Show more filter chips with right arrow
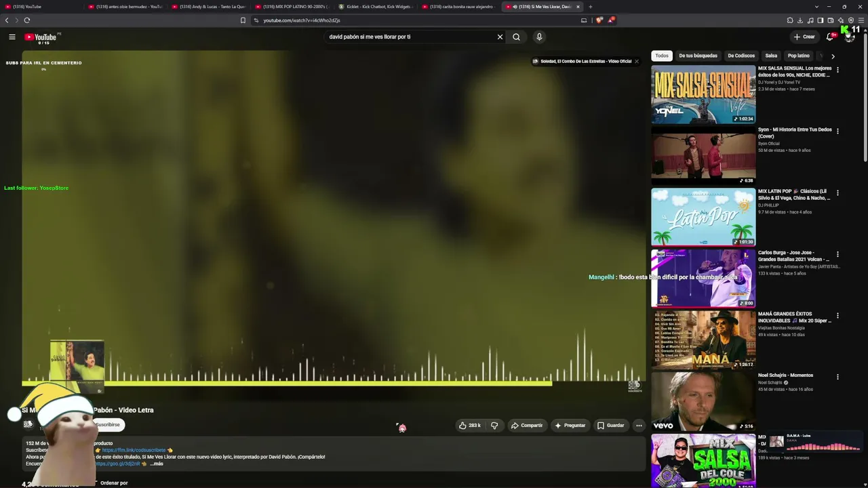Viewport: 868px width, 488px height. click(833, 56)
